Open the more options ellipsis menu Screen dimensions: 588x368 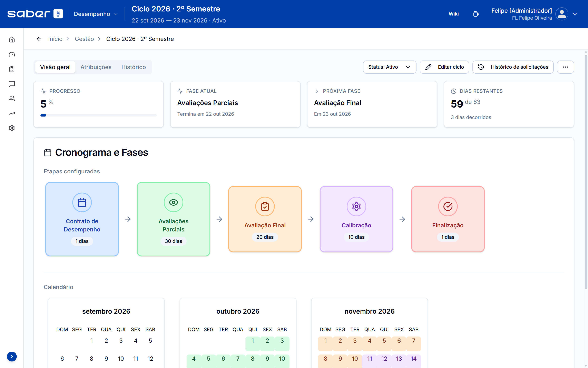click(565, 67)
